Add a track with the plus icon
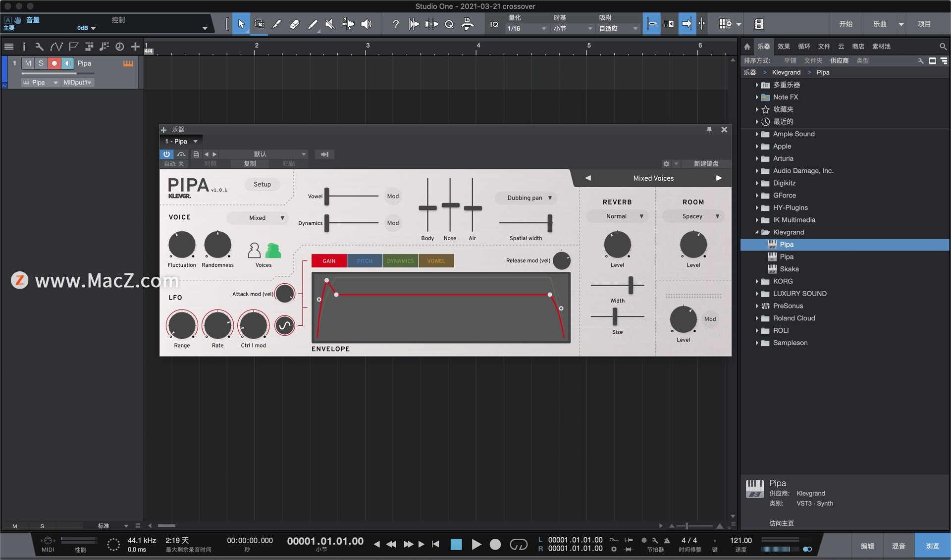 (135, 47)
